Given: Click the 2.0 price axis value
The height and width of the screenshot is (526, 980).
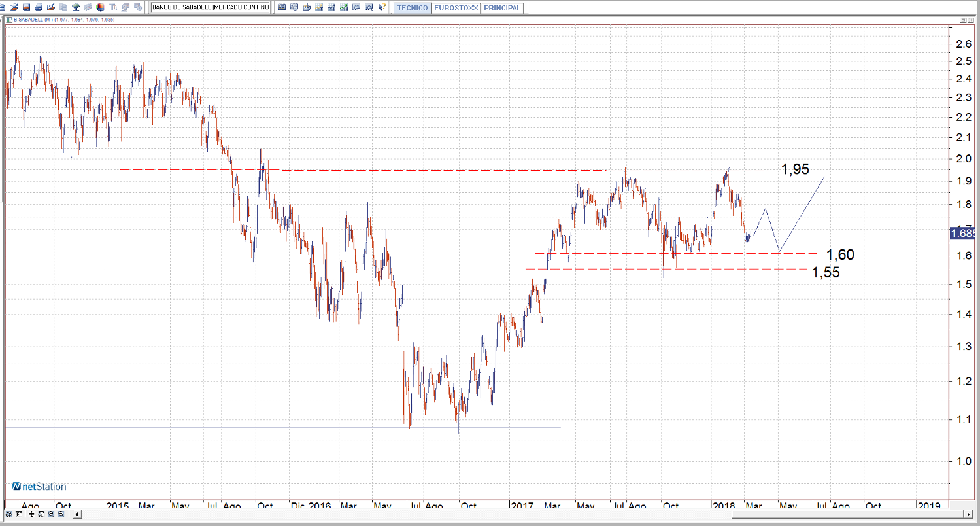Looking at the screenshot, I should (x=962, y=158).
